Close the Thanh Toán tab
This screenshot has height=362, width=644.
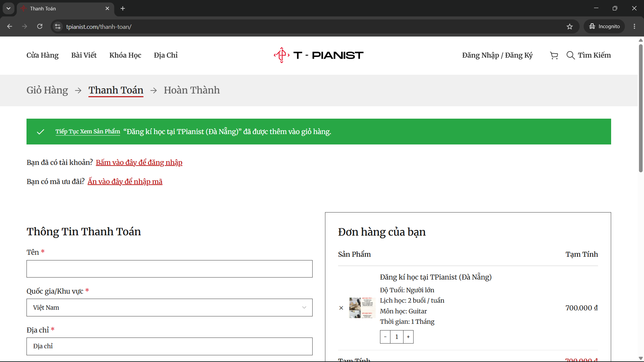pos(107,8)
